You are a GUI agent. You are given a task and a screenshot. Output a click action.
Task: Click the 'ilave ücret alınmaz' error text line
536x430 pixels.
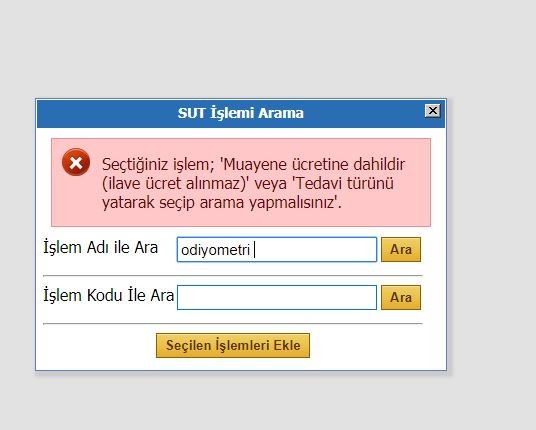248,183
